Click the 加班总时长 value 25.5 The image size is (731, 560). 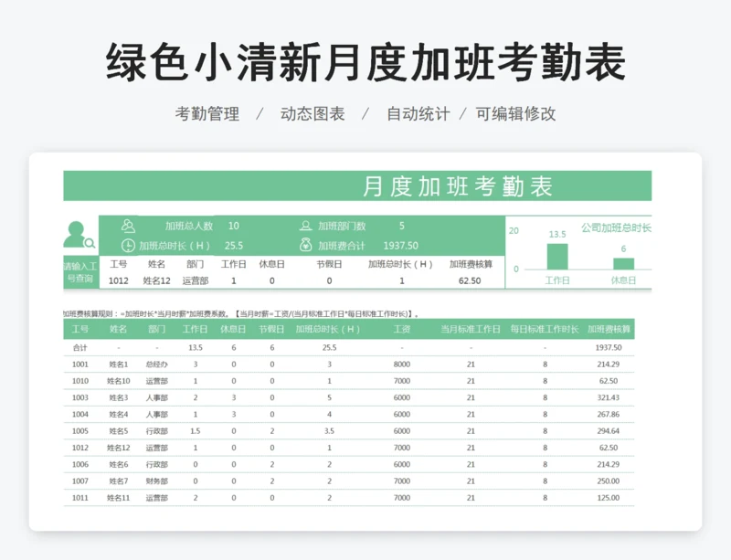[x=234, y=246]
